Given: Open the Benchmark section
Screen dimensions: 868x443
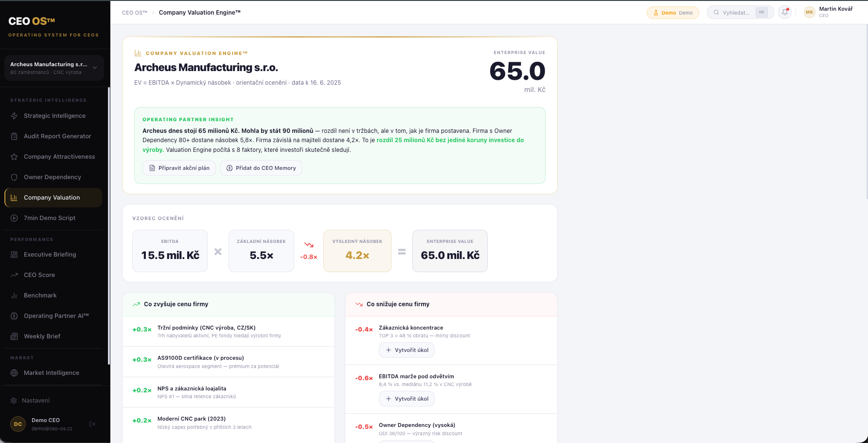Looking at the screenshot, I should point(53,295).
